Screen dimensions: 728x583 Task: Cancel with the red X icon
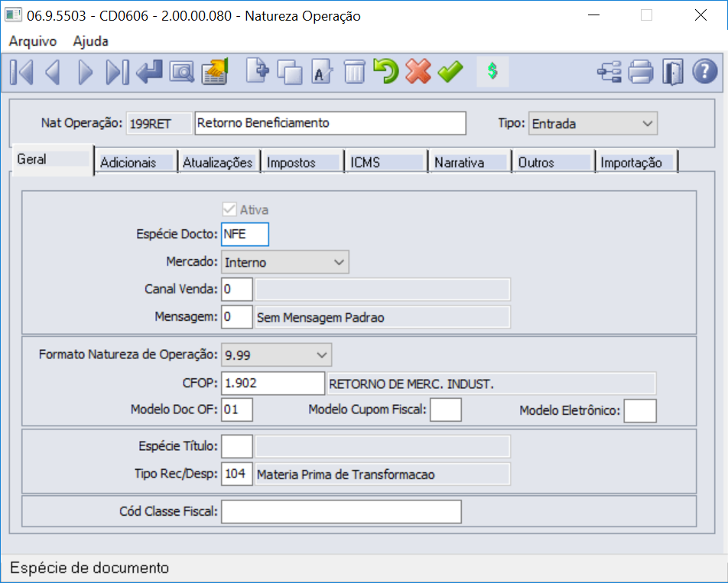point(418,71)
